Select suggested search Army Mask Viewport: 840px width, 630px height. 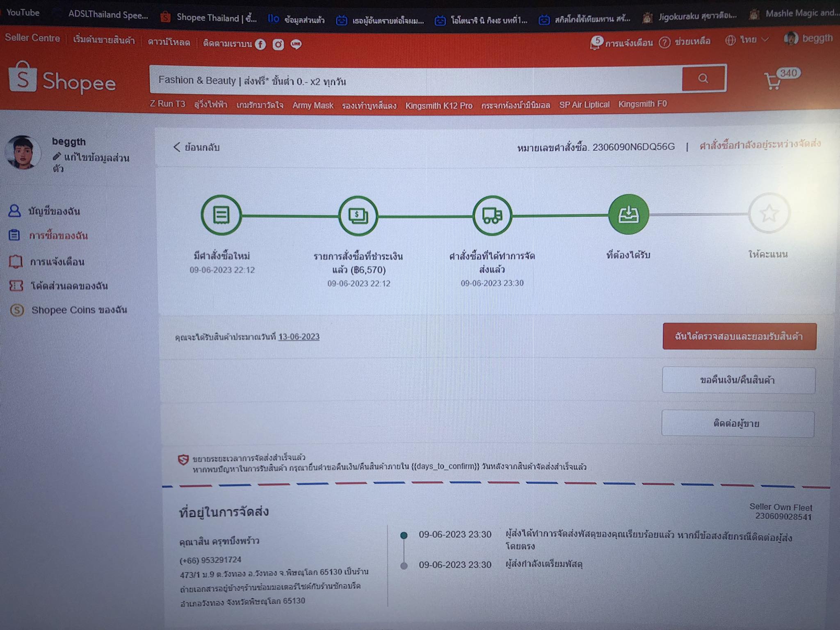coord(313,106)
